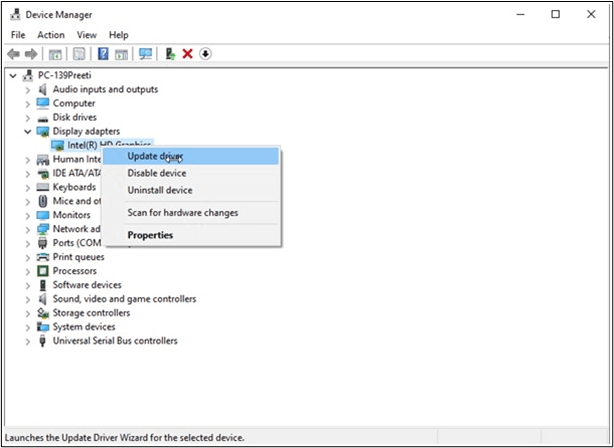The width and height of the screenshot is (614, 448).
Task: Expand Audio inputs and outputs chevron
Action: click(27, 90)
